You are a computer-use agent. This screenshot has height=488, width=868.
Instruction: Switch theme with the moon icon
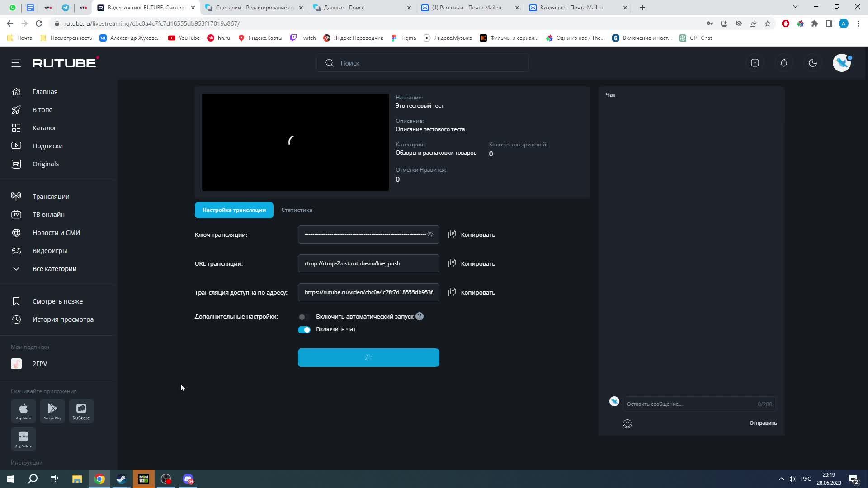coord(812,63)
